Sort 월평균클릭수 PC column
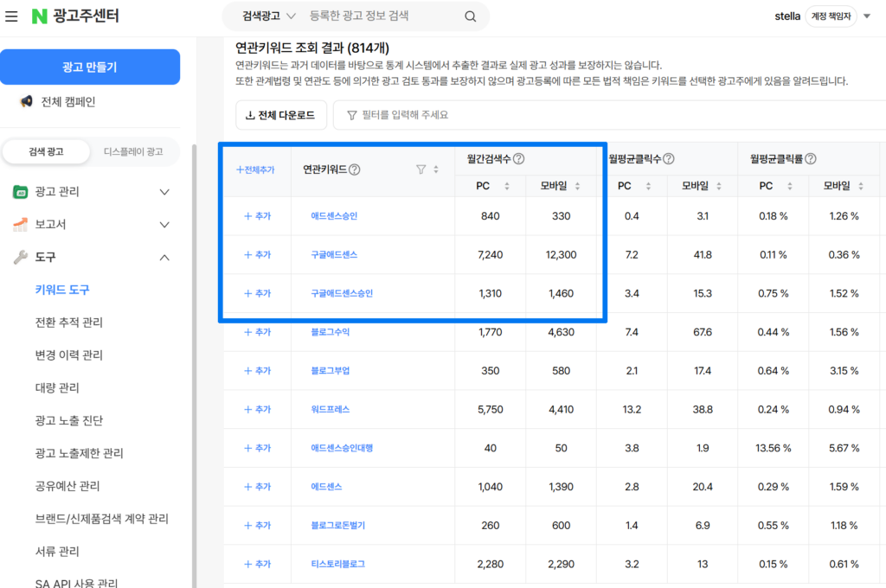Screen dimensions: 886x588 tap(648, 186)
